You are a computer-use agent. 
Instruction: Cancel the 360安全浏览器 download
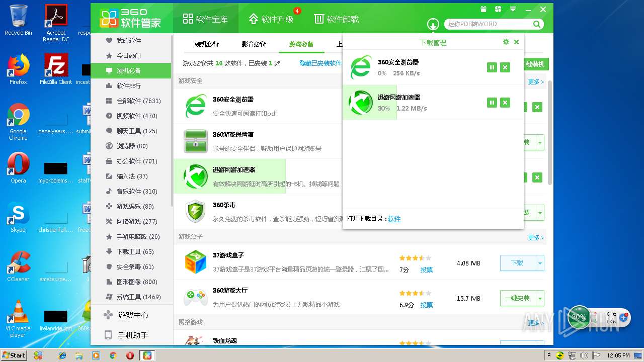(x=505, y=67)
